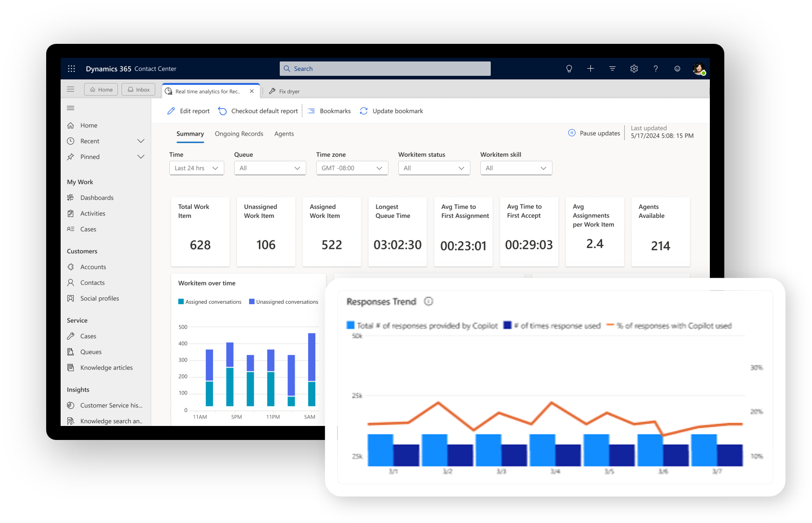The height and width of the screenshot is (523, 812).
Task: Click the Dashboards icon in sidebar
Action: click(x=70, y=197)
